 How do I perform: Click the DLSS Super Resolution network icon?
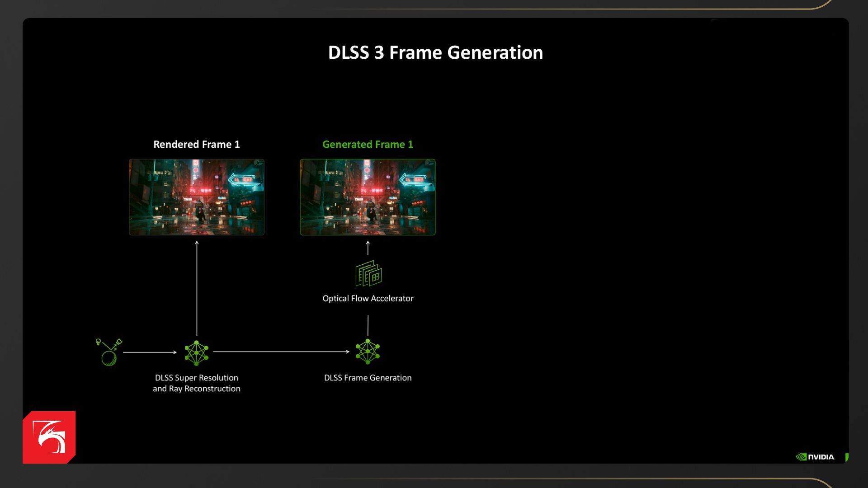[197, 353]
